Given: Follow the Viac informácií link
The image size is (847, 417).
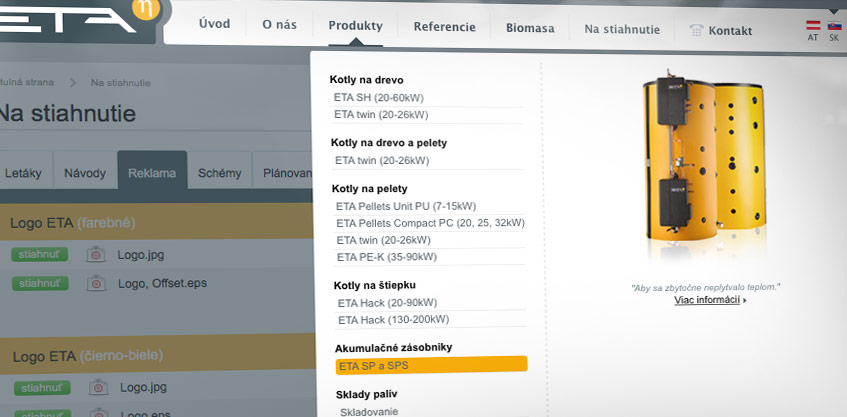Looking at the screenshot, I should pos(707,300).
